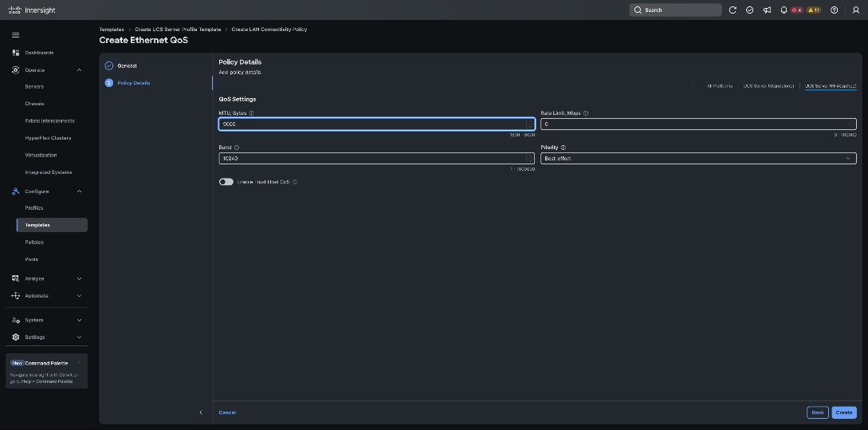Viewport: 868px width, 430px height.
Task: Expand the Analyze menu section
Action: [x=79, y=278]
